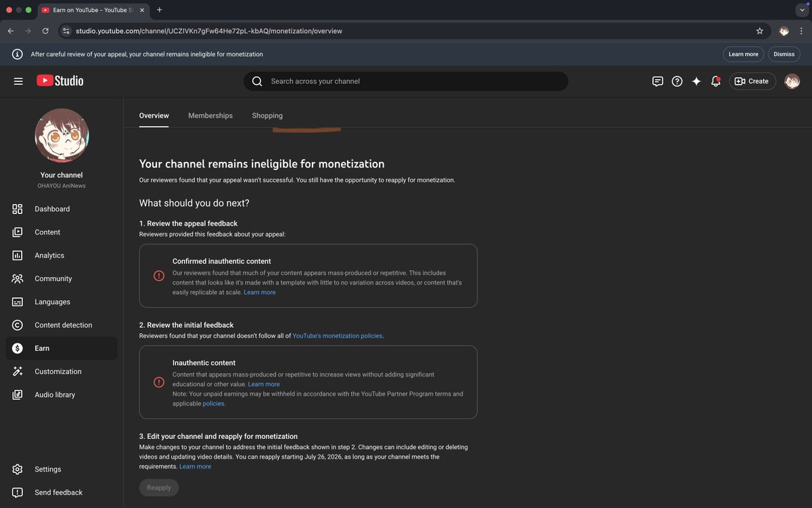This screenshot has height=508, width=812.
Task: Click the site info icon in address bar
Action: pos(66,31)
